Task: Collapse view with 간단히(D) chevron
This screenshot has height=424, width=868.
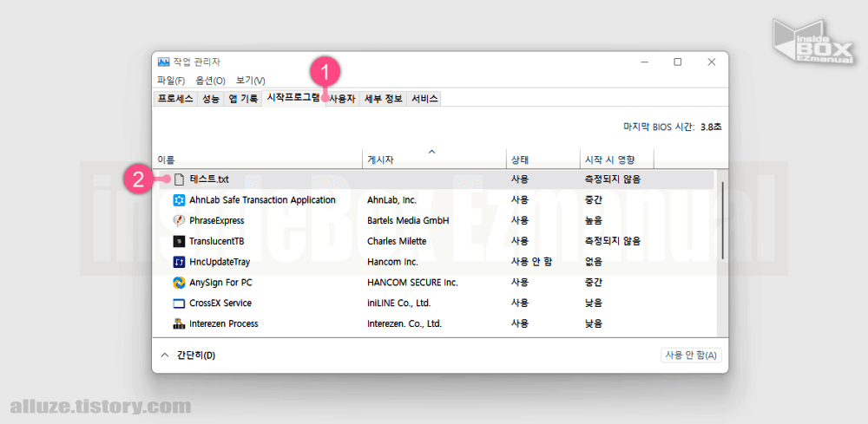Action: pyautogui.click(x=164, y=356)
